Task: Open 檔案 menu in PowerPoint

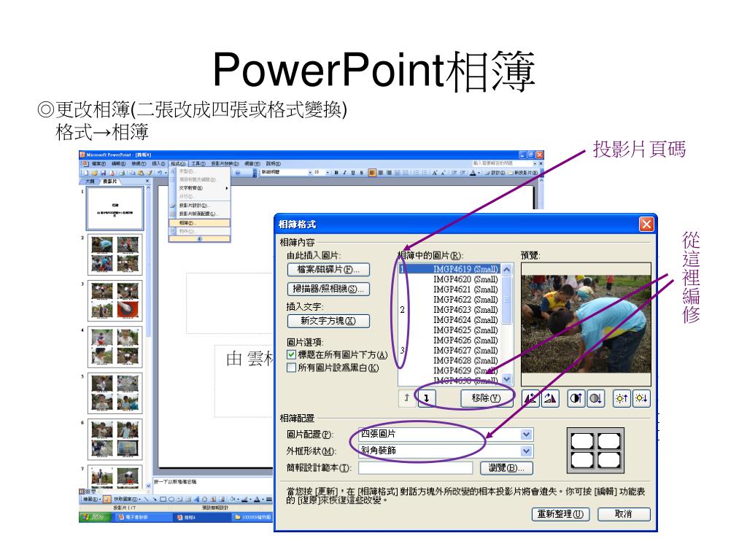Action: point(98,164)
